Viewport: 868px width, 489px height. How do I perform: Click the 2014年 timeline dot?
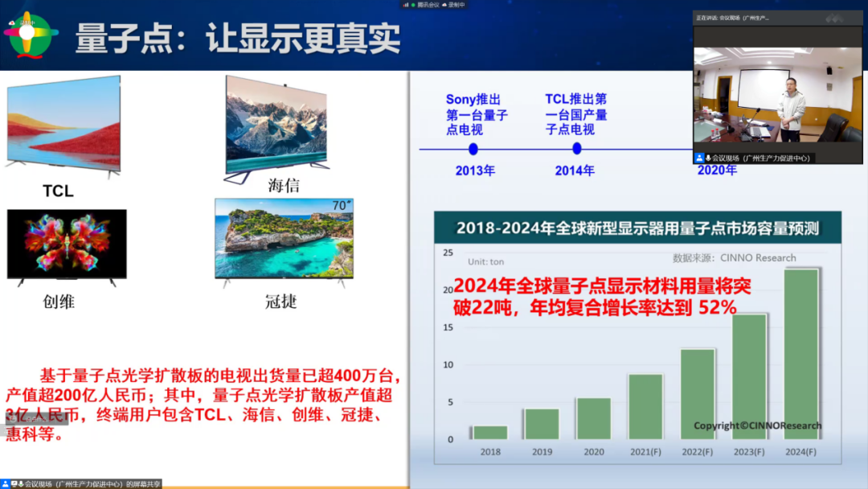click(577, 149)
